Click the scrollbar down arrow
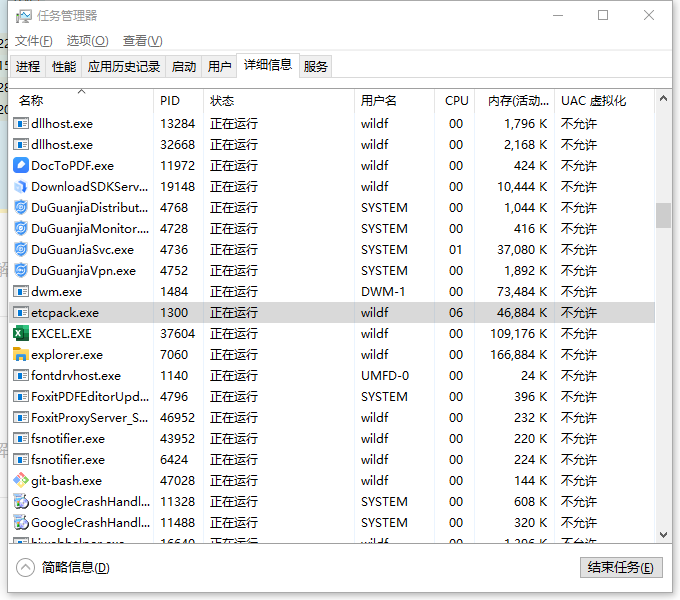 [x=663, y=535]
